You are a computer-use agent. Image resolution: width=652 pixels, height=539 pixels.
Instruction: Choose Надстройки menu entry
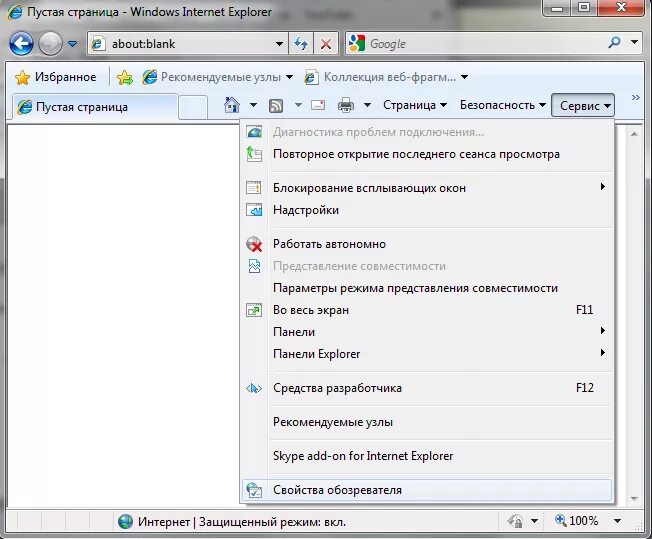pos(426,210)
